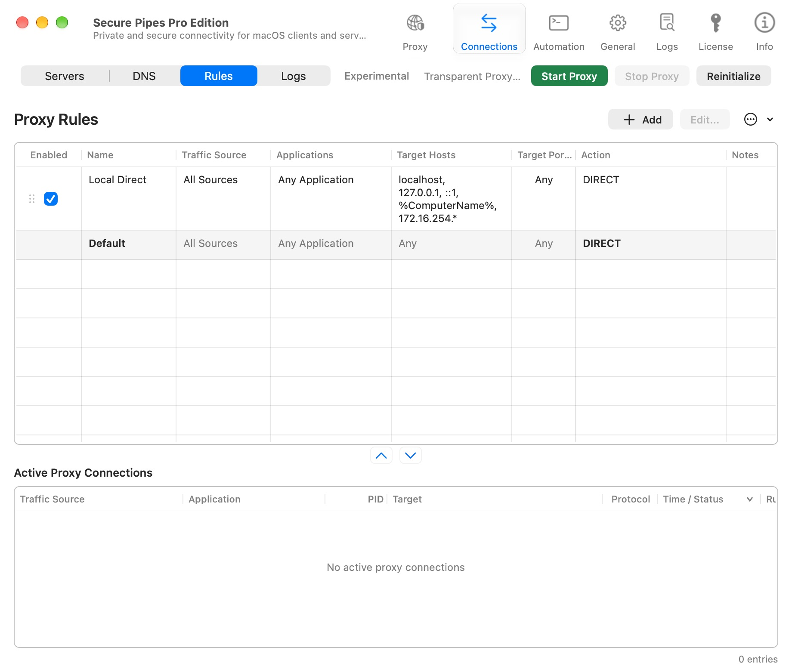Click the Reinitialize button

pos(733,76)
